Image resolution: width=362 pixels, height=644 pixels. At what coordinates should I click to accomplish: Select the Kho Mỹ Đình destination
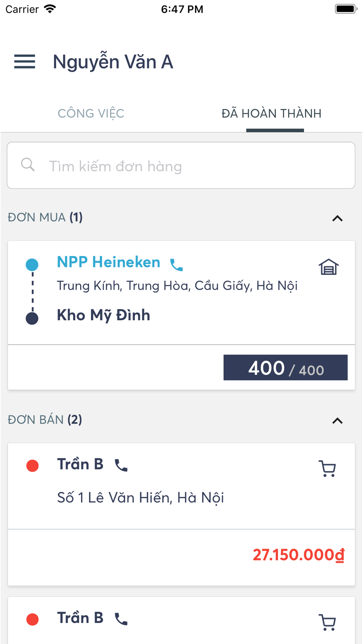click(104, 315)
